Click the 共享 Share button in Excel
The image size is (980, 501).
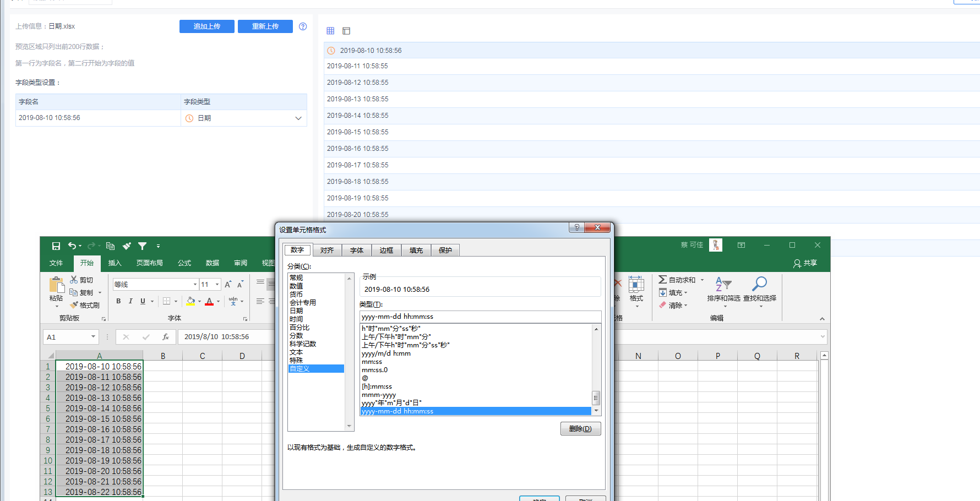(x=805, y=263)
